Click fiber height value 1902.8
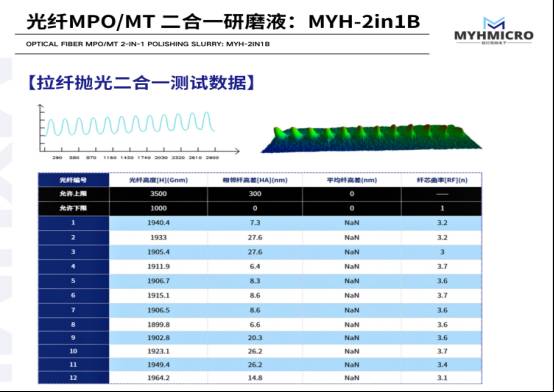 158,338
